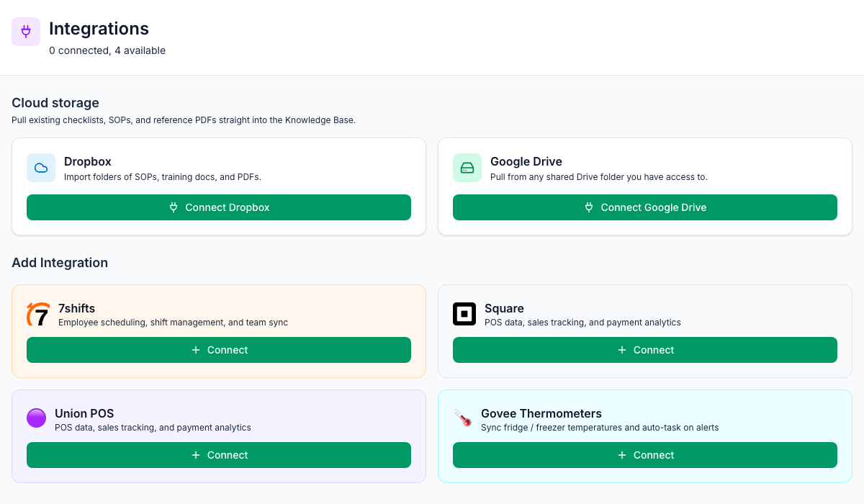Click the '0 connected, 4 available' status text

(x=107, y=50)
